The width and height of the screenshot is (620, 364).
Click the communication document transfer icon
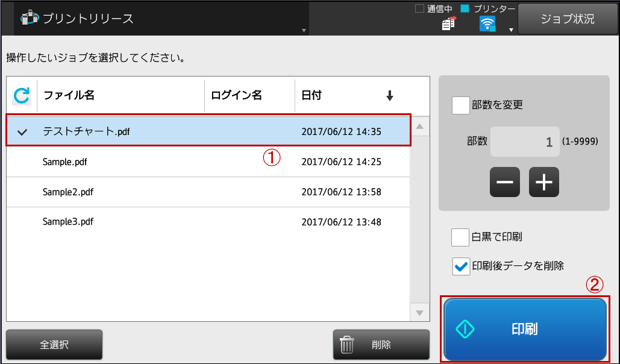click(x=449, y=24)
